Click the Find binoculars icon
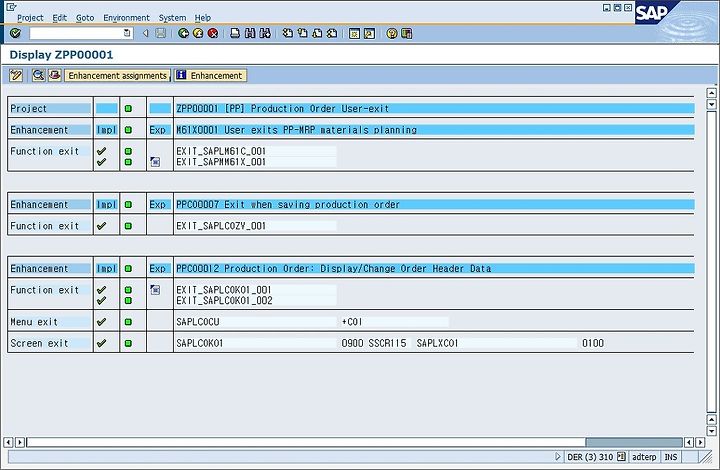The image size is (720, 470). pos(250,33)
